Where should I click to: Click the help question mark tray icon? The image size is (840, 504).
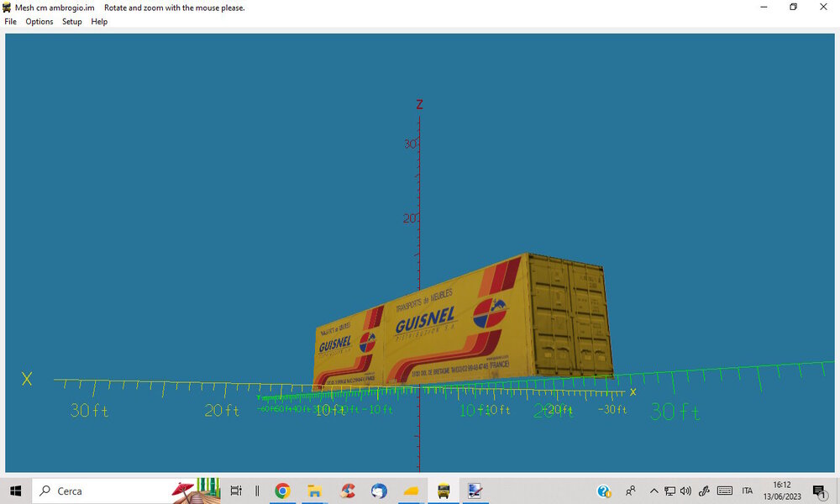tap(604, 491)
